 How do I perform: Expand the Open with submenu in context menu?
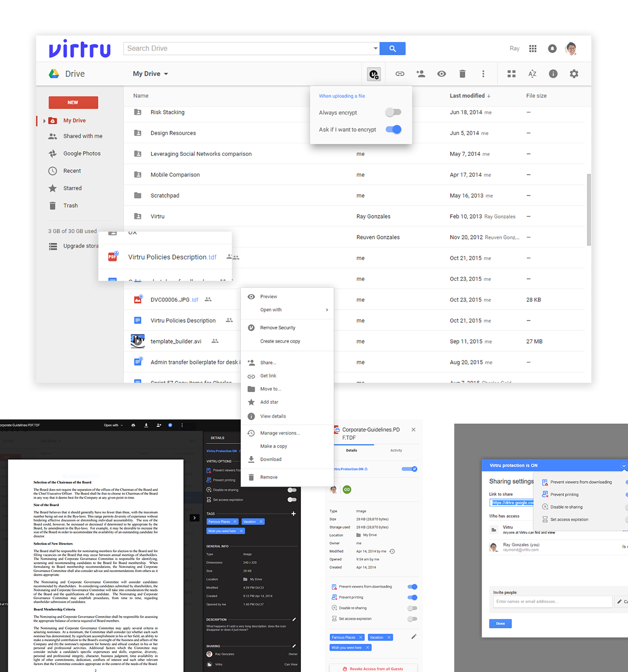(x=327, y=310)
